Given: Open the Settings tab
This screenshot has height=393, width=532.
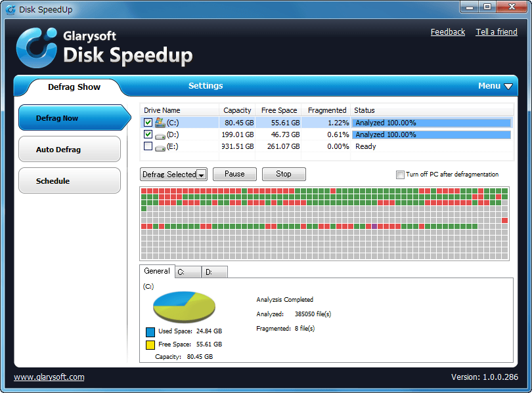Looking at the screenshot, I should pos(206,86).
